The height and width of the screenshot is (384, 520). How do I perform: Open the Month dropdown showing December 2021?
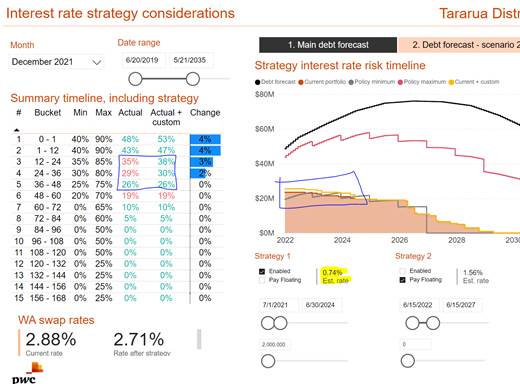tap(56, 62)
